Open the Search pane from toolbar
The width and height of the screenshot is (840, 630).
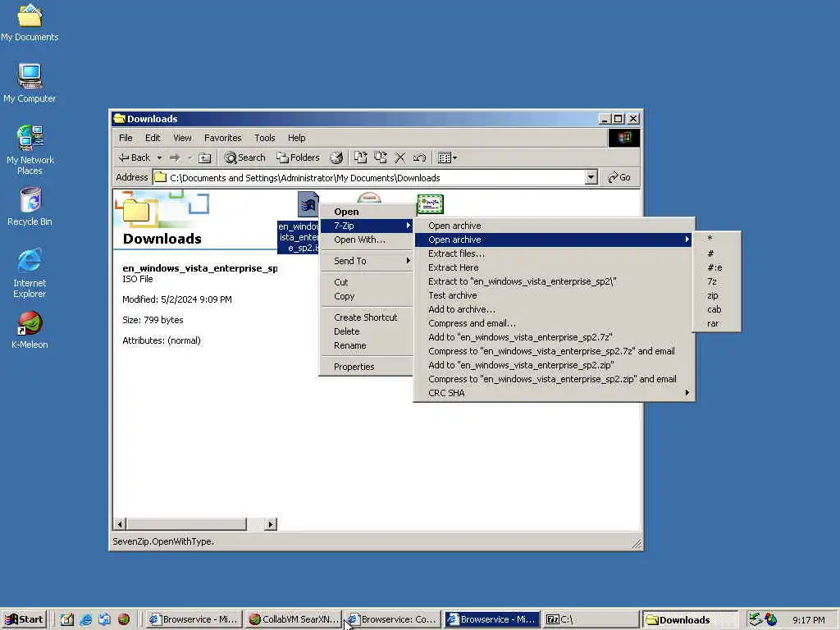pyautogui.click(x=244, y=157)
